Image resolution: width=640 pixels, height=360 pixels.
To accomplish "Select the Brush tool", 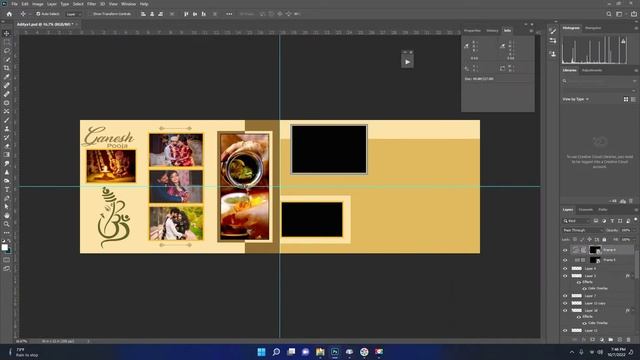I will click(7, 120).
